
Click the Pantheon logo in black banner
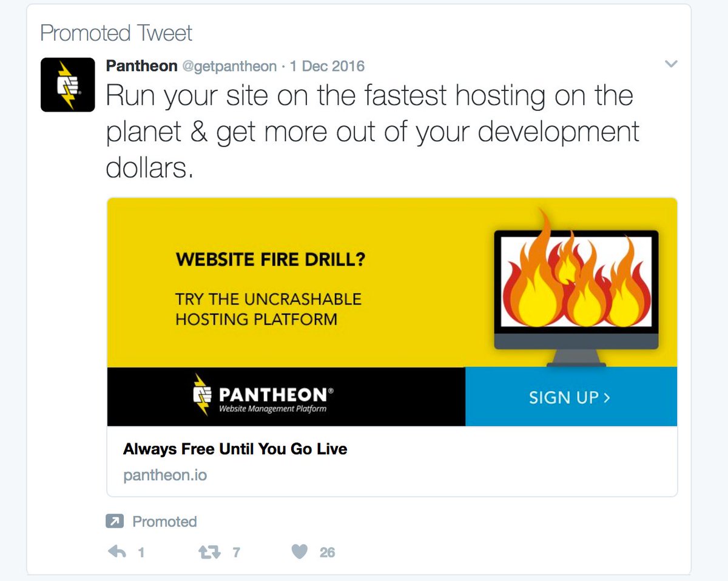tap(262, 395)
